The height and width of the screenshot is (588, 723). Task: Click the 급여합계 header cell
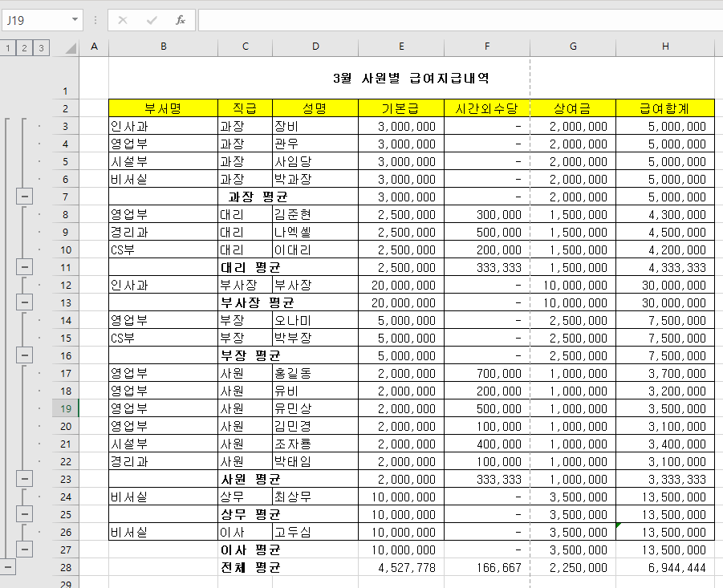click(x=665, y=109)
